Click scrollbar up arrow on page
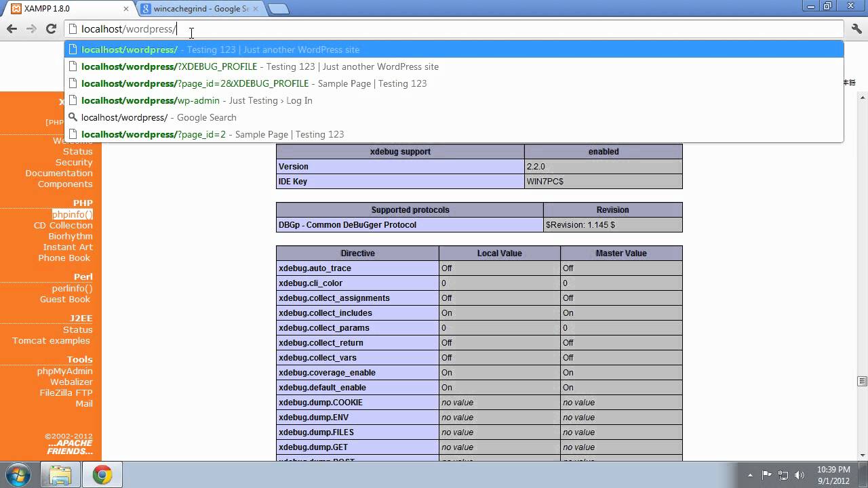 (x=863, y=98)
